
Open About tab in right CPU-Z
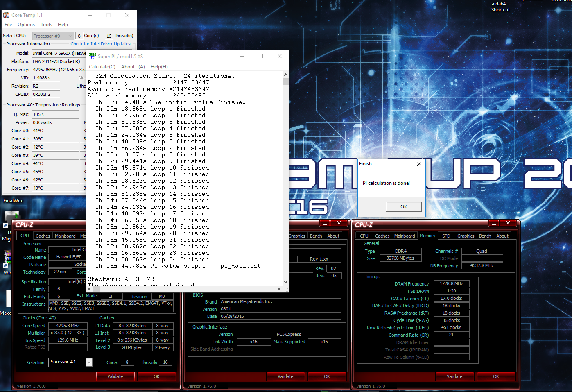502,236
